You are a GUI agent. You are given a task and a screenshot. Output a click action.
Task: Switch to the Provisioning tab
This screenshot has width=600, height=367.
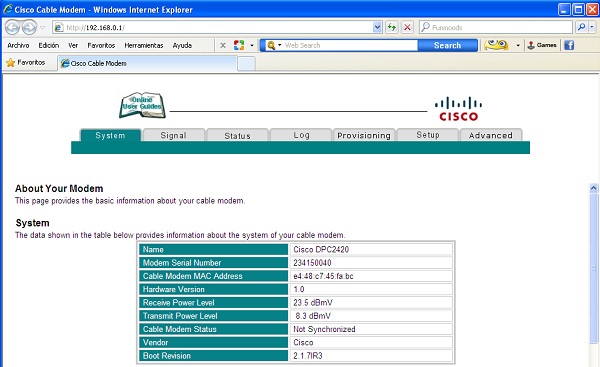click(x=364, y=135)
